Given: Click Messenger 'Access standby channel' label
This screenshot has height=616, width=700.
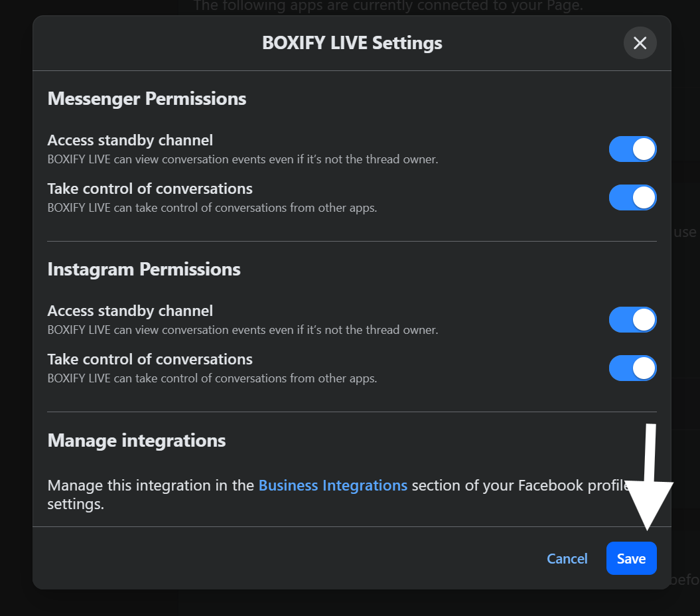Looking at the screenshot, I should pos(130,140).
